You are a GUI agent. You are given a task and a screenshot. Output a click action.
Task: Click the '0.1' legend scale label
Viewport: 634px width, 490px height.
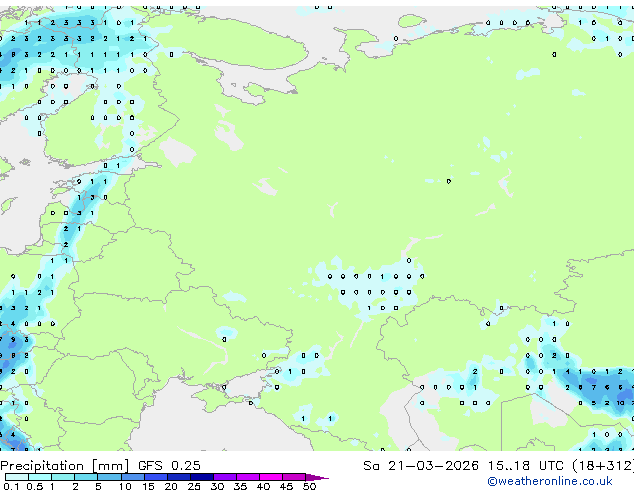(x=11, y=486)
